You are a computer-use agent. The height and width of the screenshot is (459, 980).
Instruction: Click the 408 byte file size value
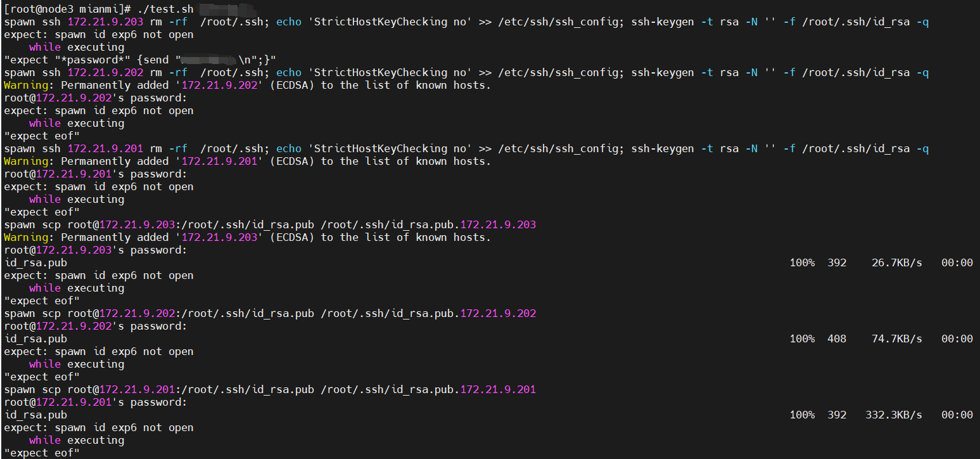click(837, 339)
